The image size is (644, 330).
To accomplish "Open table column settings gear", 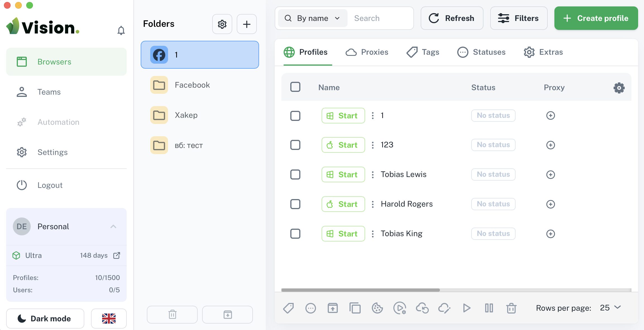I will (x=619, y=88).
